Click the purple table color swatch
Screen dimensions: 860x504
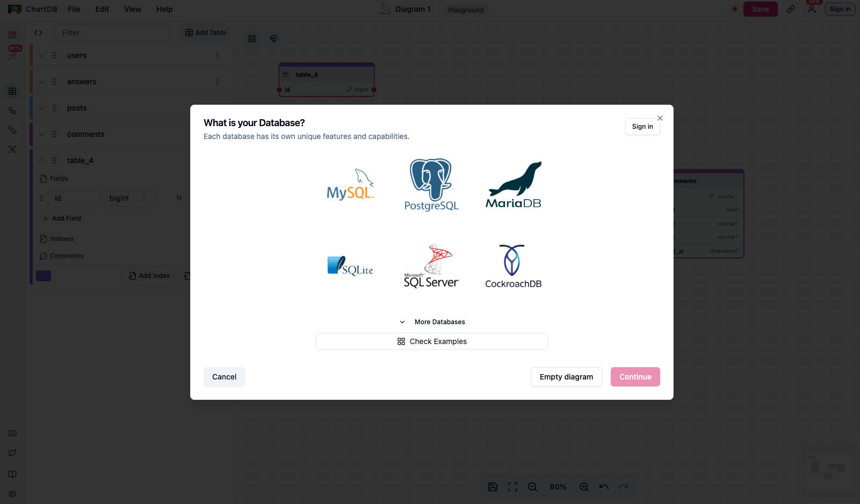[x=44, y=276]
